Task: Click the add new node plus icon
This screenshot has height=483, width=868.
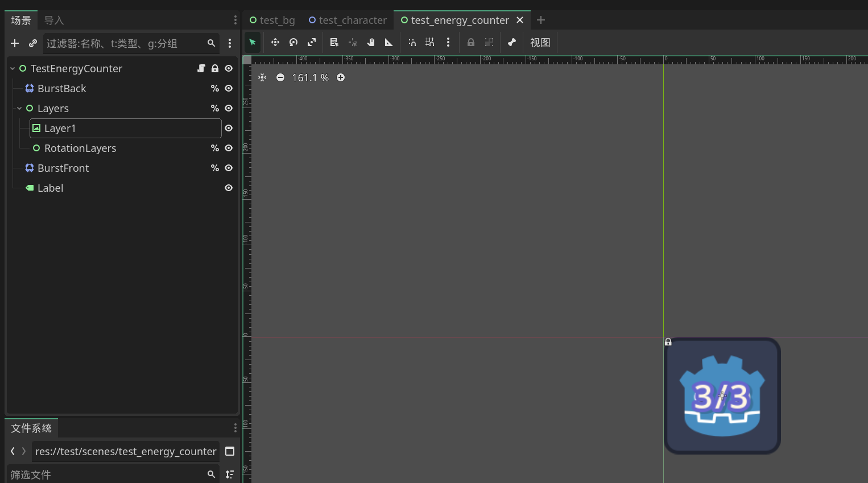Action: (x=15, y=43)
